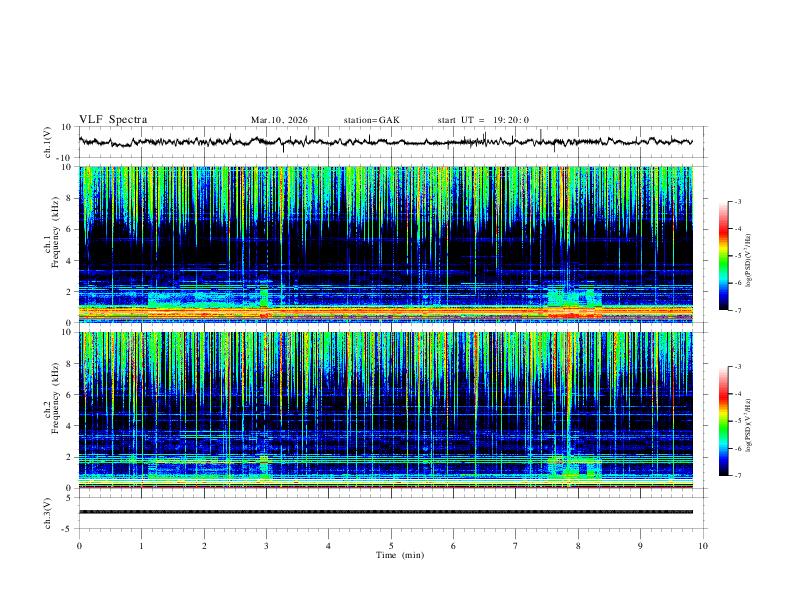The image size is (792, 612).
Task: Click the ch.2 color bar "log(PSD)(V²/Hz)" label
Action: click(x=749, y=425)
